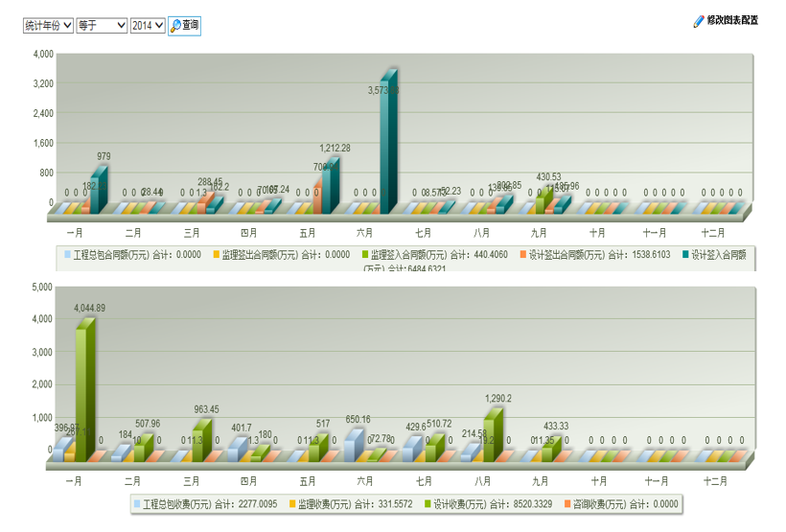Click the magnifier icon on the 查询 button

pyautogui.click(x=175, y=26)
